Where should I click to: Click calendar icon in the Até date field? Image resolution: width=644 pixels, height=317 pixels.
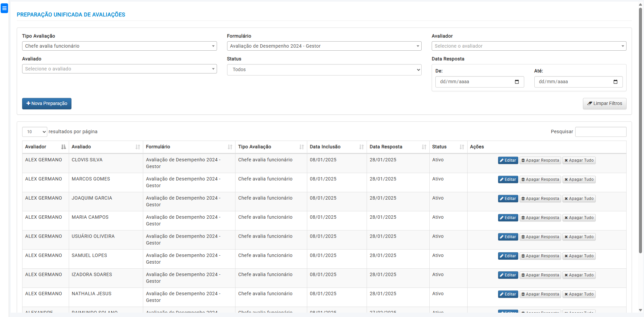point(615,82)
